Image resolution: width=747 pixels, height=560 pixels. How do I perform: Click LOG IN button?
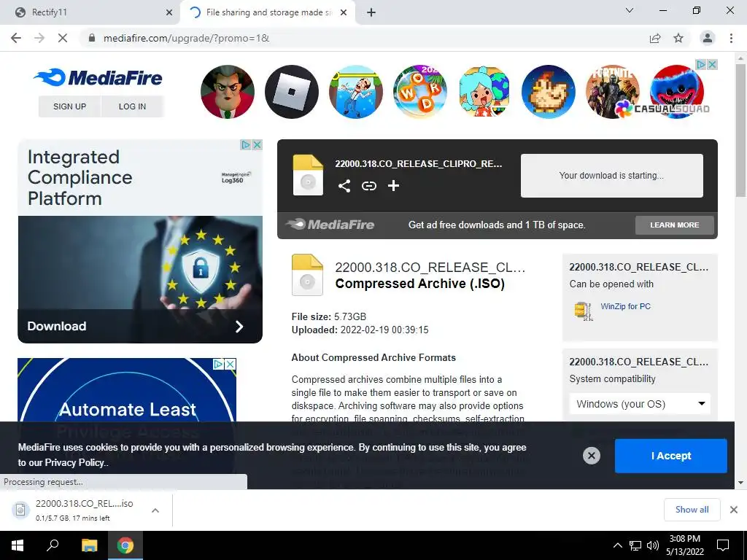(x=133, y=106)
